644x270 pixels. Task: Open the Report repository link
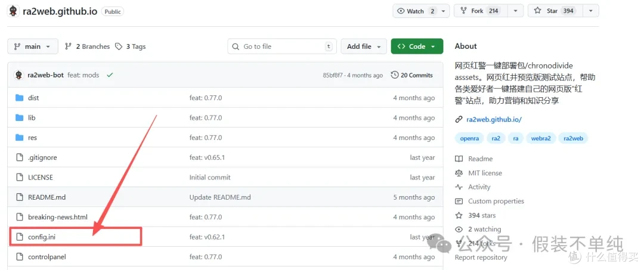coord(481,257)
